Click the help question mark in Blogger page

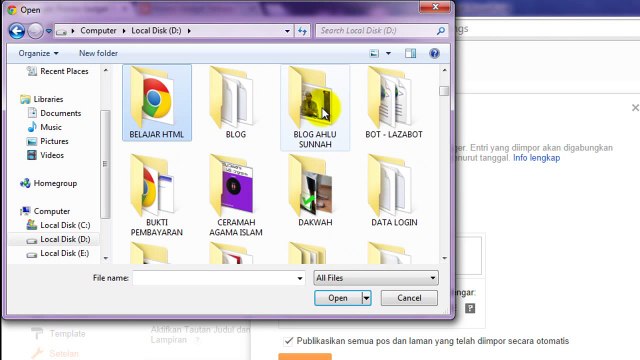(x=470, y=308)
